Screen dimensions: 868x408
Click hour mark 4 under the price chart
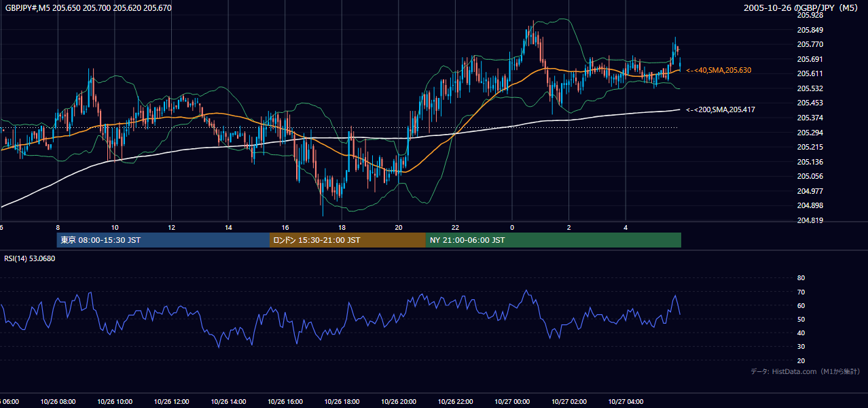point(626,227)
